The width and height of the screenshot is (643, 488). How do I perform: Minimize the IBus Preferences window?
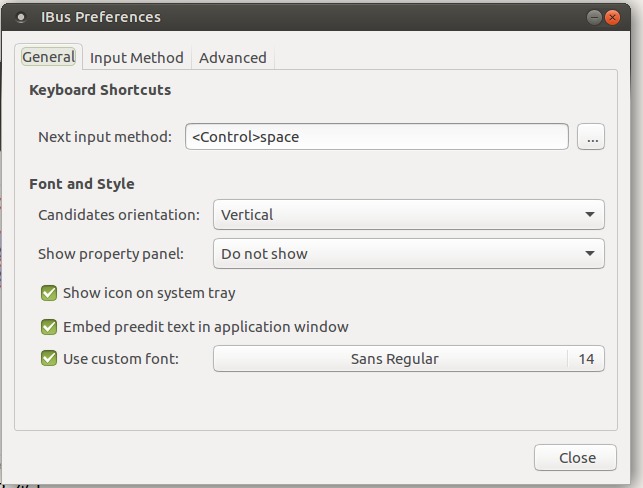(594, 18)
